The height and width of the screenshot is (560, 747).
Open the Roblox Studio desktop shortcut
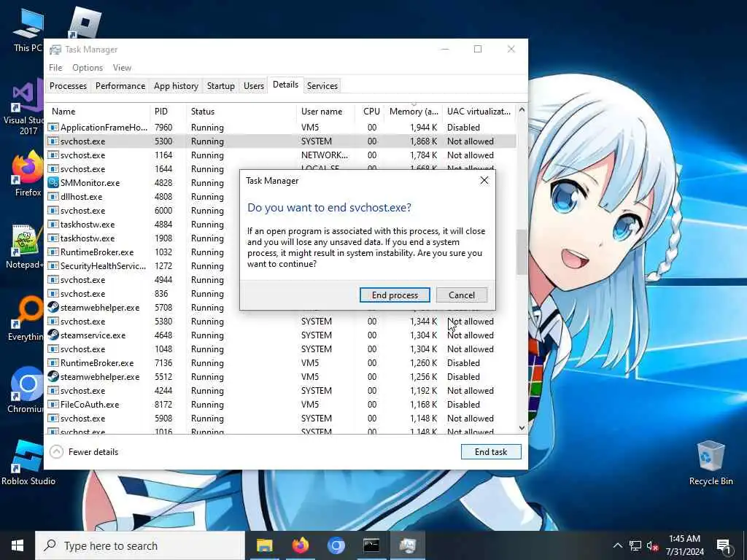point(28,463)
